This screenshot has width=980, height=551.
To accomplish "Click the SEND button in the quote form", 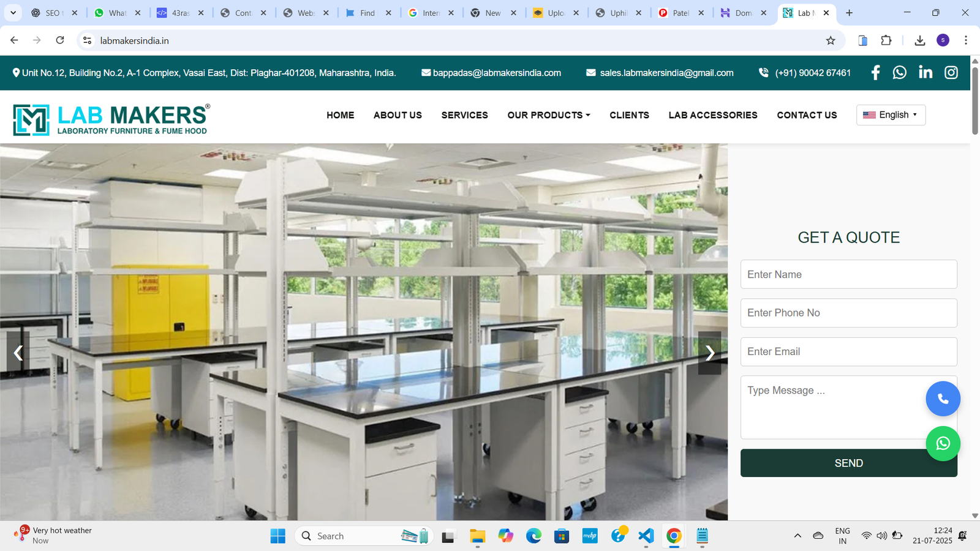I will 848,463.
